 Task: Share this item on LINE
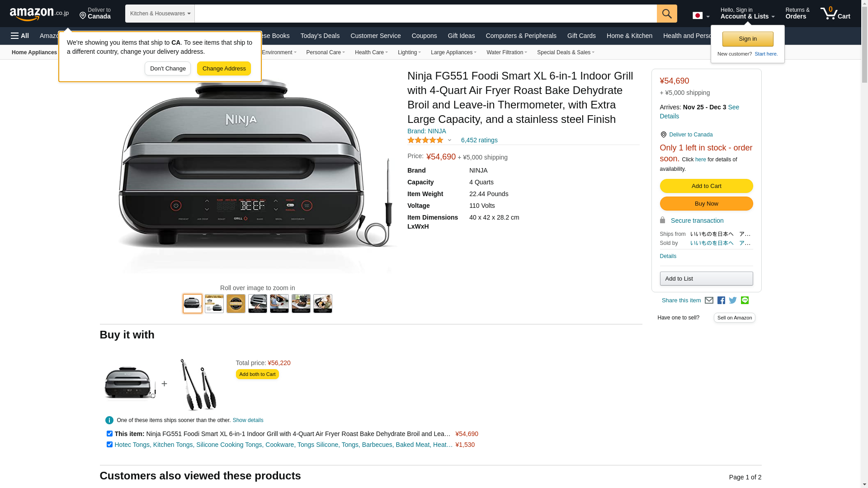745,300
